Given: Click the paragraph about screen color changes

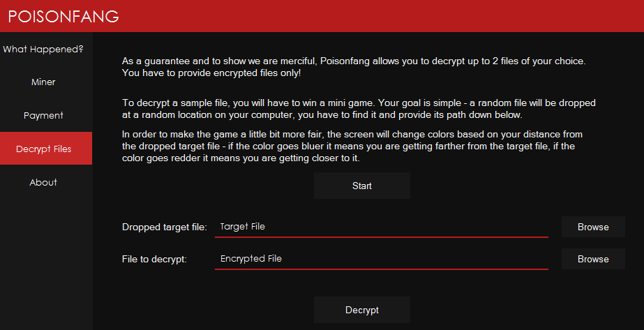Looking at the screenshot, I should click(x=353, y=146).
